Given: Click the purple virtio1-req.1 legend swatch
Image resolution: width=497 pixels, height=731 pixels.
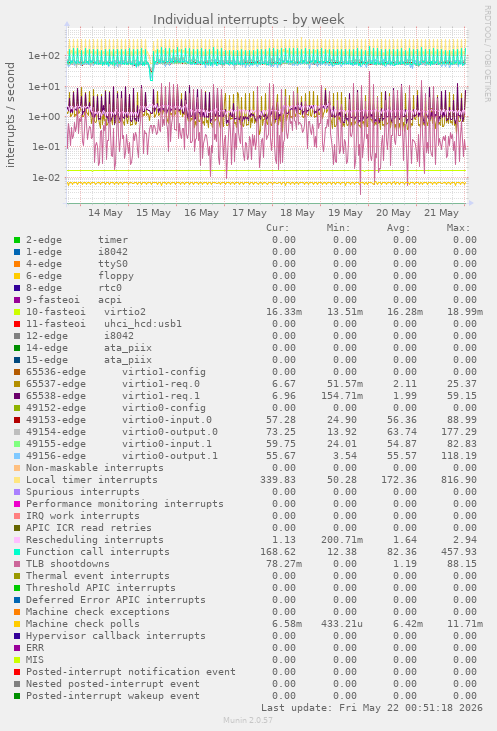Looking at the screenshot, I should pyautogui.click(x=17, y=396).
